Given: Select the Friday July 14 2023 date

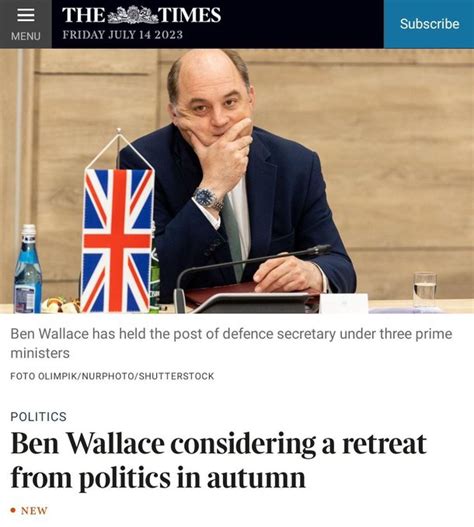Looking at the screenshot, I should click(x=123, y=35).
